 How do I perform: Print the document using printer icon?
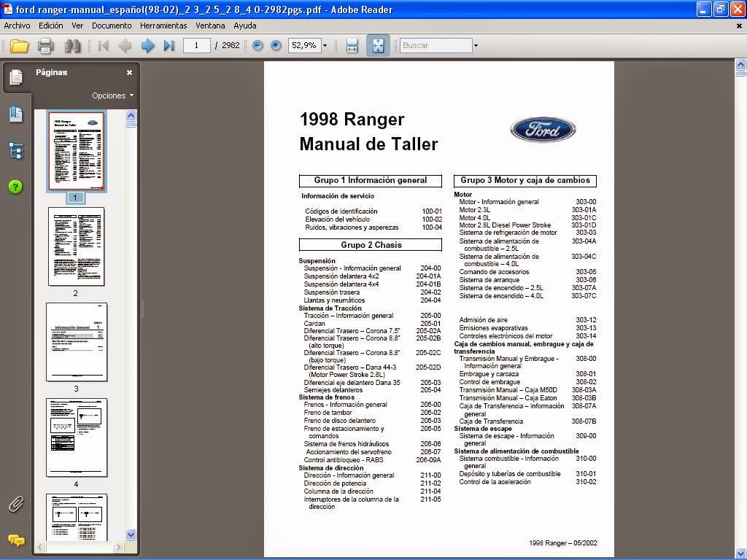[46, 46]
